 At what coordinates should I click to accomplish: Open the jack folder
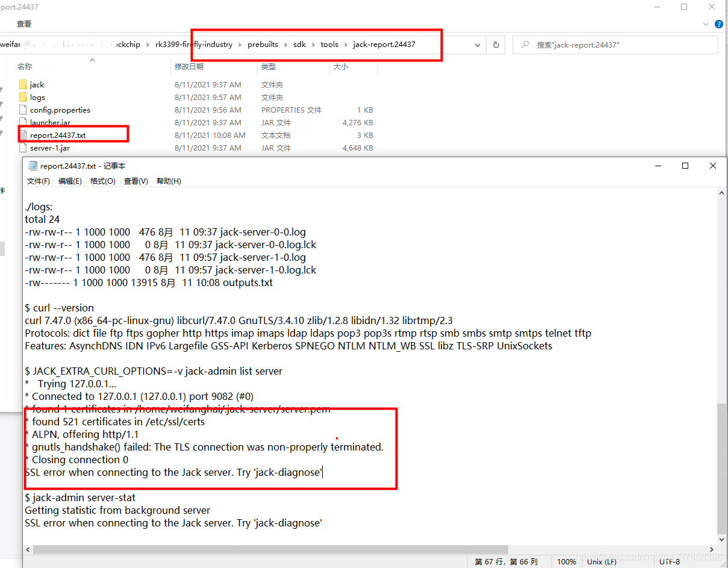coord(37,84)
